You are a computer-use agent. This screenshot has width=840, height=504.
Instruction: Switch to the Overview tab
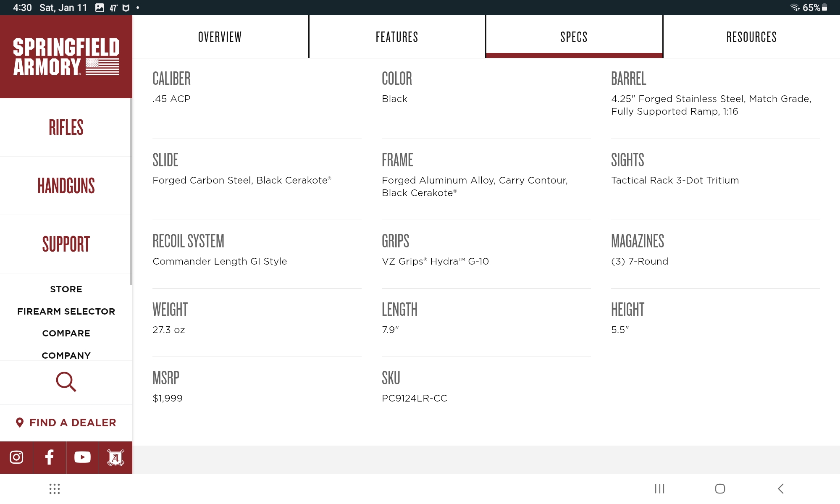point(220,37)
